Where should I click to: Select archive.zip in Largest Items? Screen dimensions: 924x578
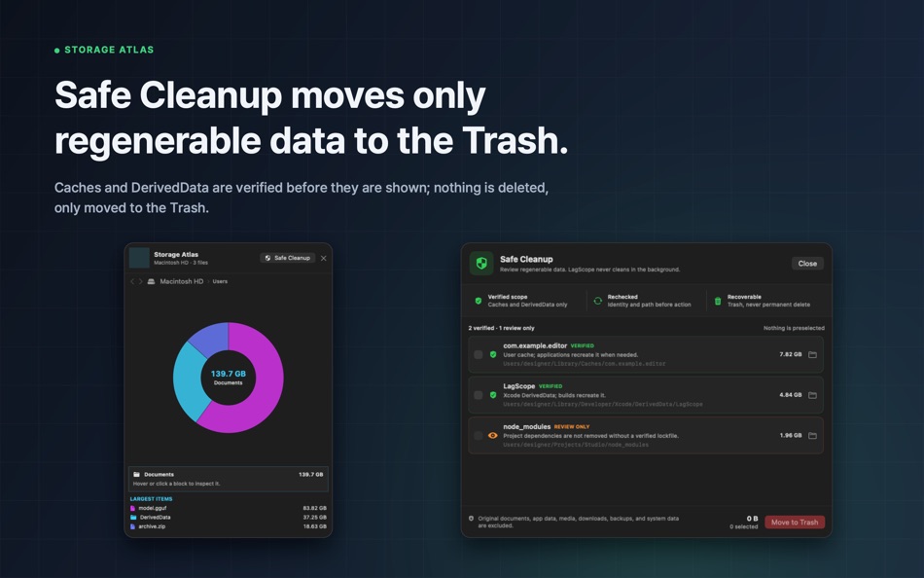click(x=228, y=526)
